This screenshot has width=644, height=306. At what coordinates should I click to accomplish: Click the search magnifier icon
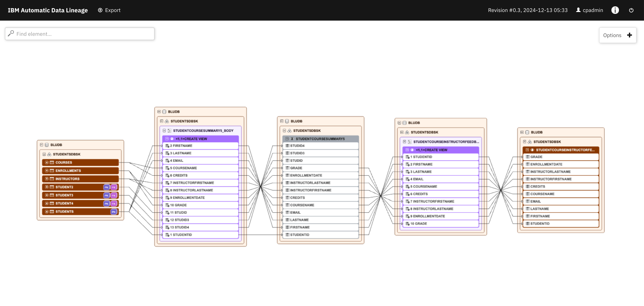[11, 34]
